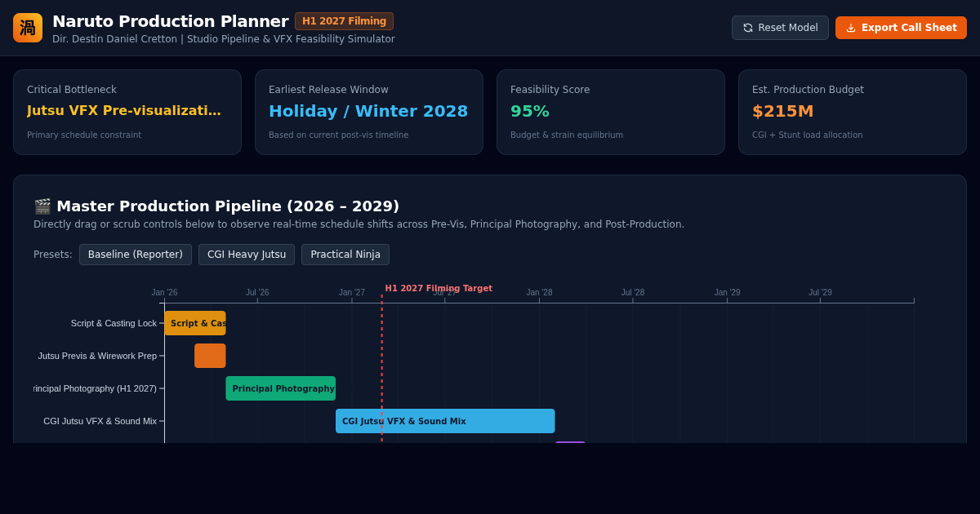Click the Jul '28 axis tick label
The image size is (980, 514).
[x=633, y=293]
